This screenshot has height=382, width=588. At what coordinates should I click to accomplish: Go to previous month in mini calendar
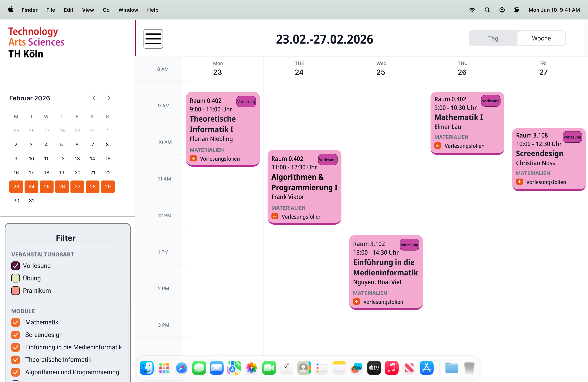pos(94,98)
